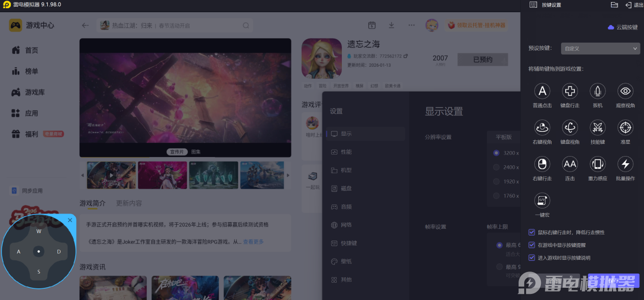644x300 pixels.
Task: Select the 一键宏 macro script icon
Action: (542, 200)
